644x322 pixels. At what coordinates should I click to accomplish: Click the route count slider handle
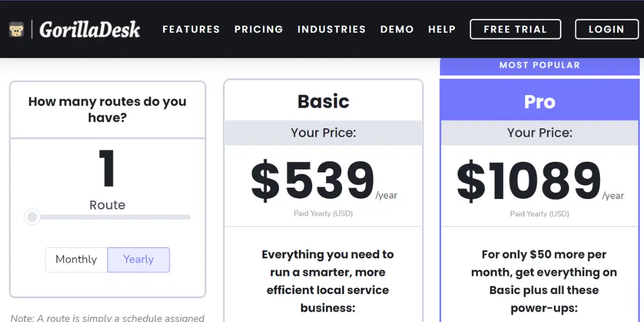pyautogui.click(x=32, y=217)
